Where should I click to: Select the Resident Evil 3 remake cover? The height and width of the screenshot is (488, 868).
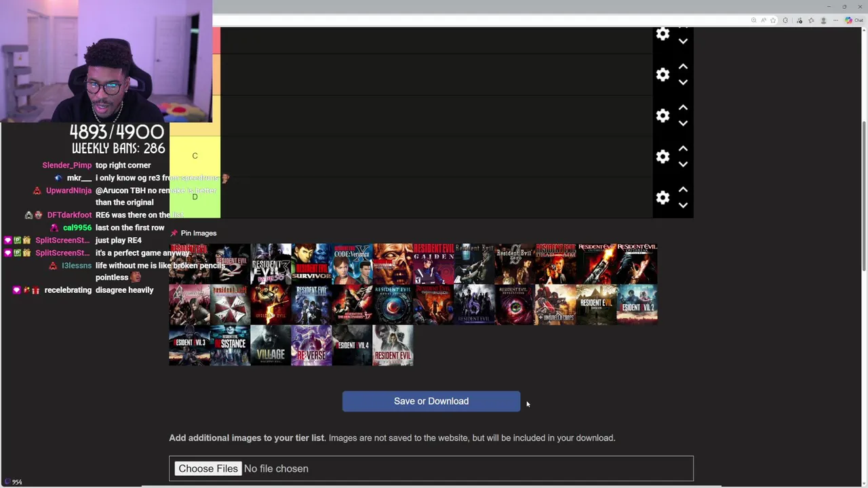pos(189,345)
